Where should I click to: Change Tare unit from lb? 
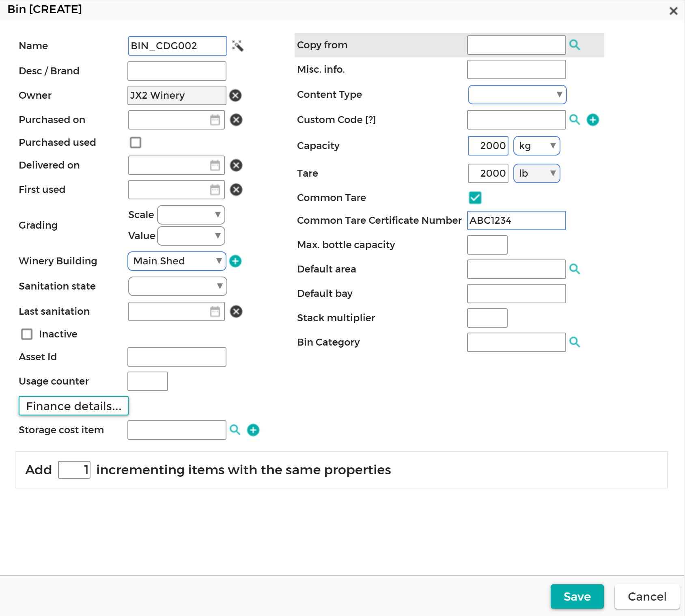tap(537, 173)
